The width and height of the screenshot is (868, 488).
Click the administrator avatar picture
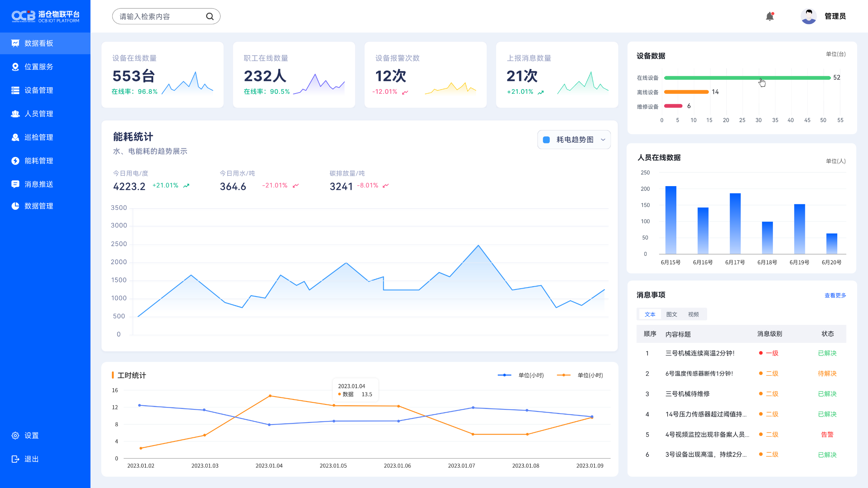[808, 16]
